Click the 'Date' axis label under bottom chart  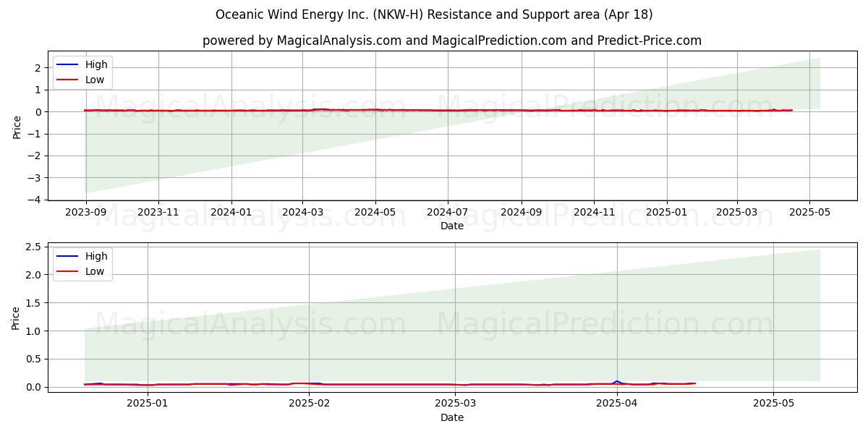click(x=452, y=417)
